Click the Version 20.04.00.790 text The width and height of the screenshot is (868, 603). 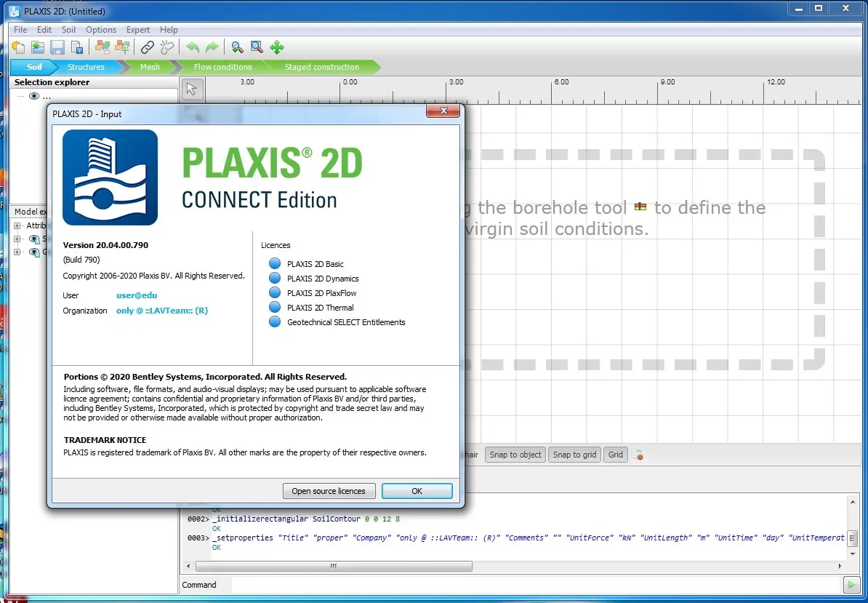(x=105, y=244)
